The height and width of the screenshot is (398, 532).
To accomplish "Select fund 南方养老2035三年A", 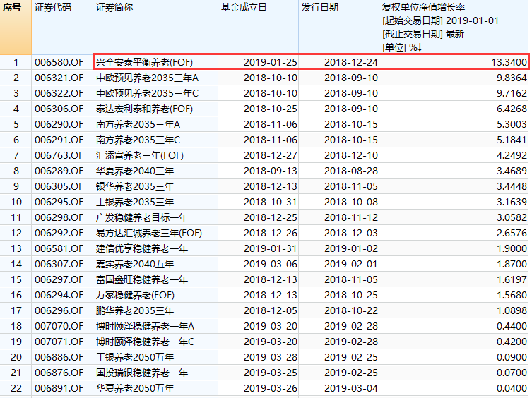I will click(x=138, y=125).
